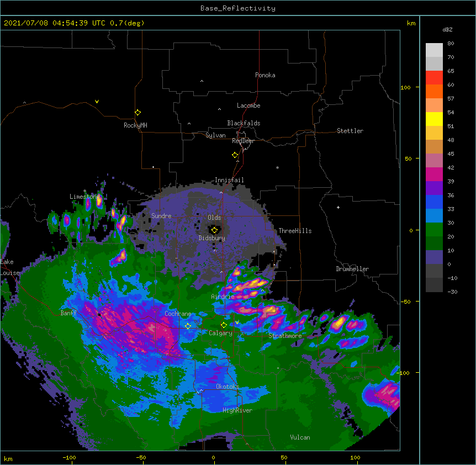Click the Limestone label

click(84, 197)
